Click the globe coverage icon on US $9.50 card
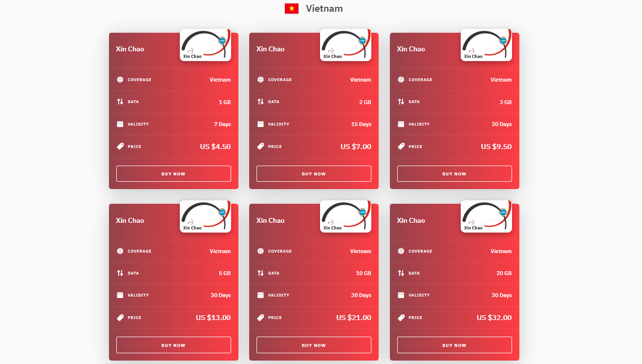This screenshot has width=642, height=364. [401, 80]
